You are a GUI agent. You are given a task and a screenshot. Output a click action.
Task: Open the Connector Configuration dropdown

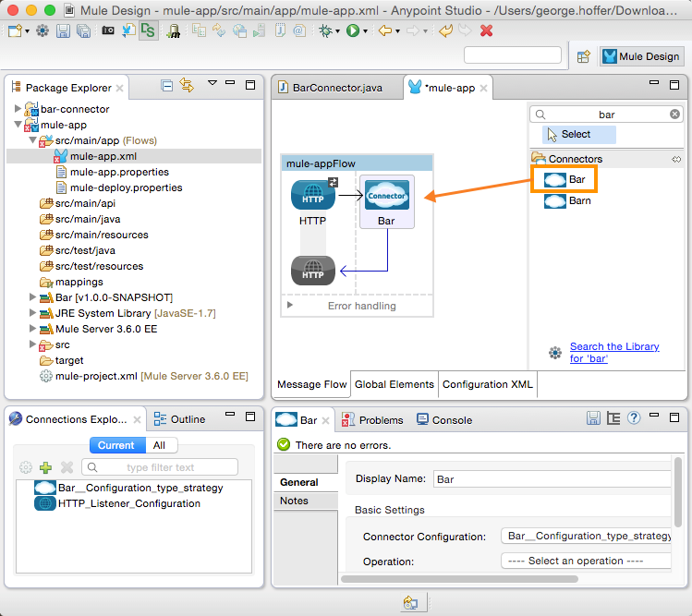point(586,536)
